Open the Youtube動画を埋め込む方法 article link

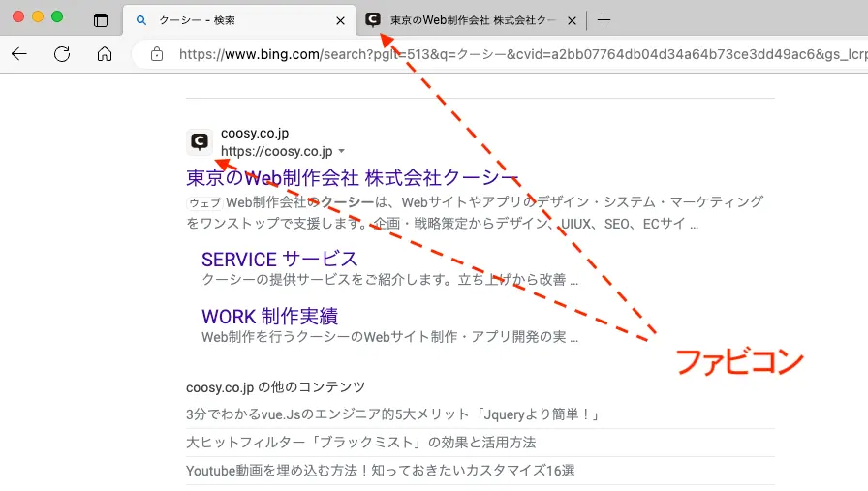point(381,471)
